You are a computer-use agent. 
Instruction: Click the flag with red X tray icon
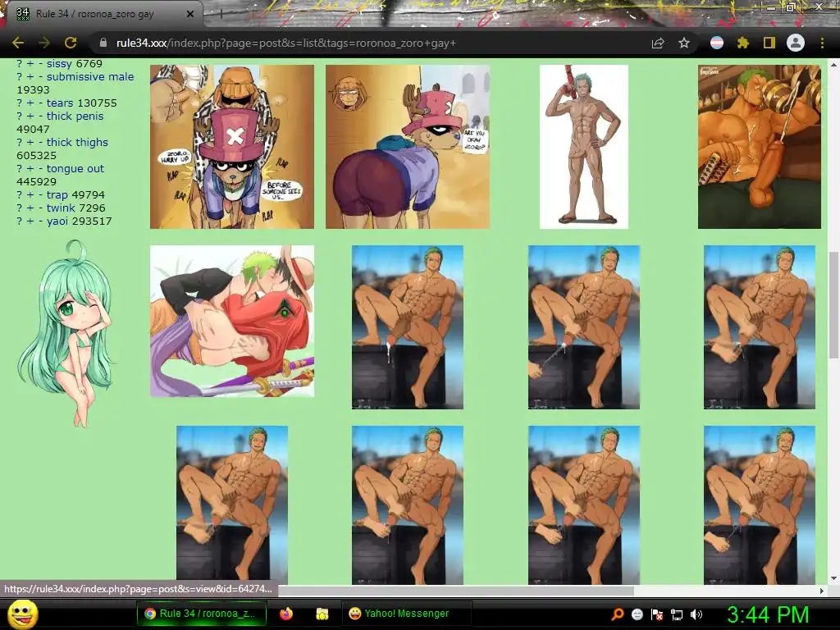point(657,614)
